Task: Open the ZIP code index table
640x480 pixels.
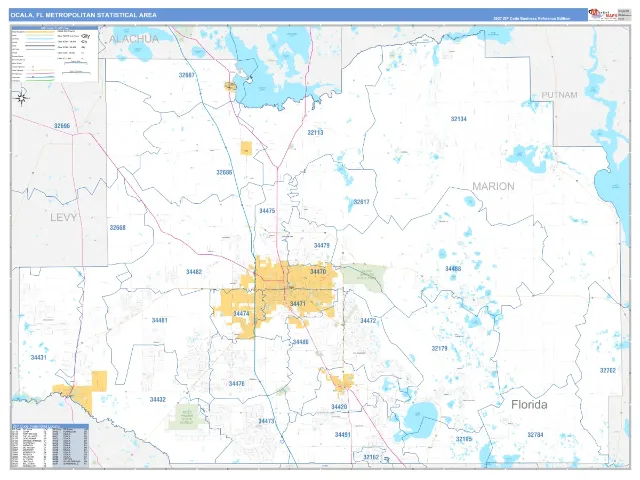Action: (x=50, y=446)
